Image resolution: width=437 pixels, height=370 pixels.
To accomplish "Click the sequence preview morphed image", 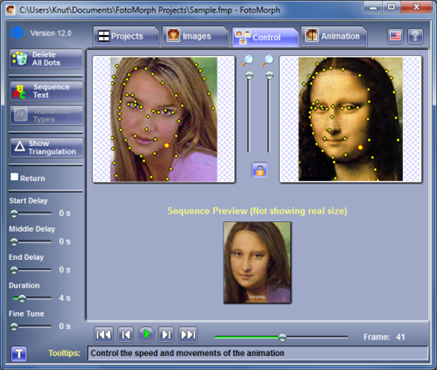I will [257, 263].
